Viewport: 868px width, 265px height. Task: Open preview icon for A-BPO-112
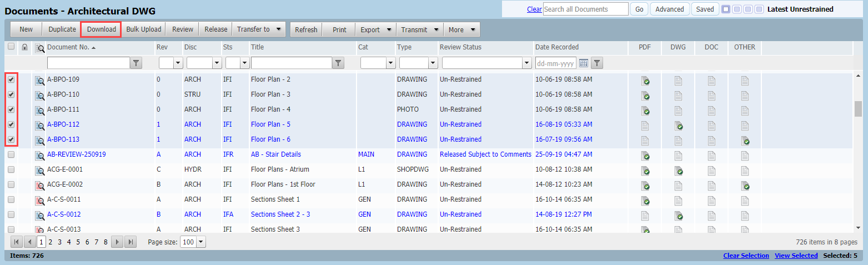pos(39,125)
